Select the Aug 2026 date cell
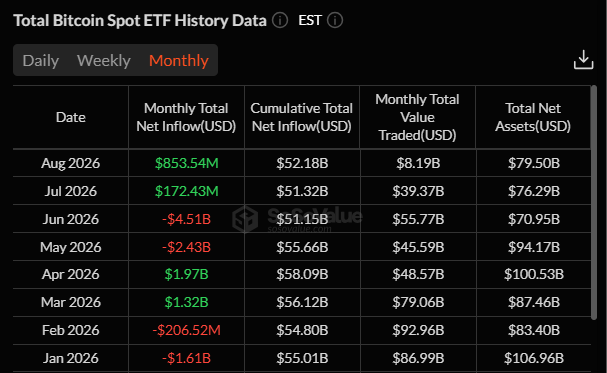Viewport: 607px width, 373px height. [70, 163]
